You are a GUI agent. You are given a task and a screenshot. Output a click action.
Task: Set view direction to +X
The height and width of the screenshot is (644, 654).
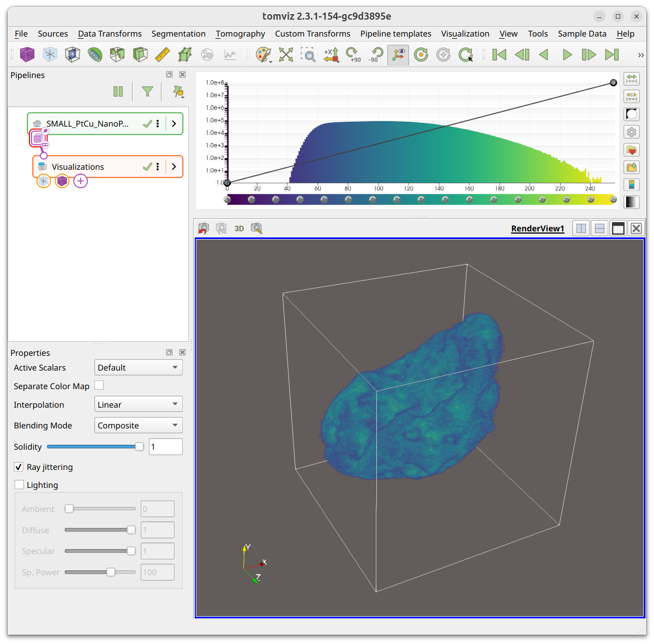tap(331, 55)
